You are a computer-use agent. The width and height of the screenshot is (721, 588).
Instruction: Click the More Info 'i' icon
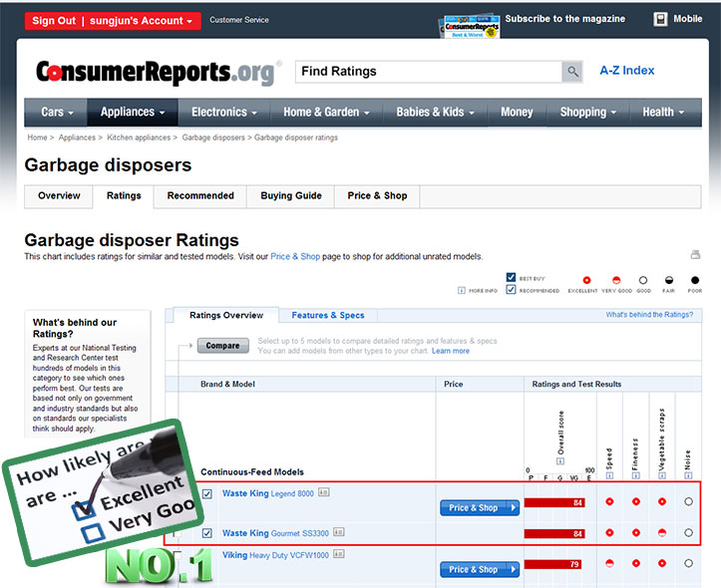(x=461, y=290)
